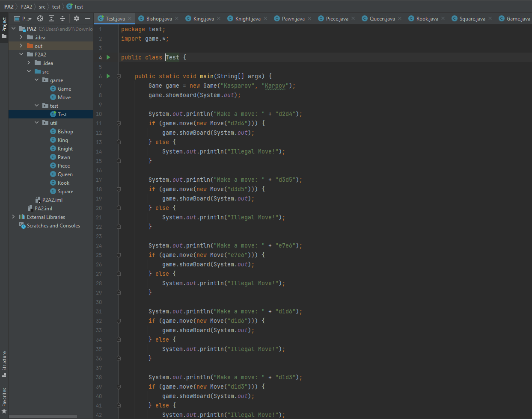
Task: Click the Select Opened File crosshair icon
Action: tap(40, 19)
